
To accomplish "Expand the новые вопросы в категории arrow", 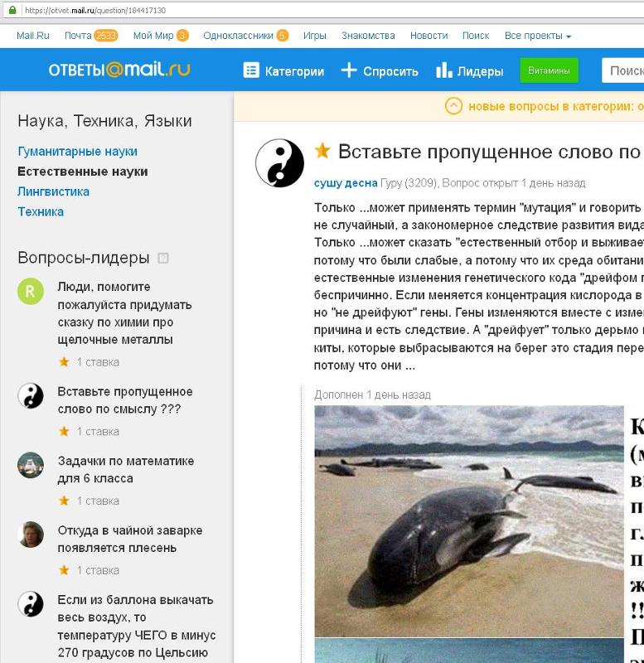I will 453,106.
